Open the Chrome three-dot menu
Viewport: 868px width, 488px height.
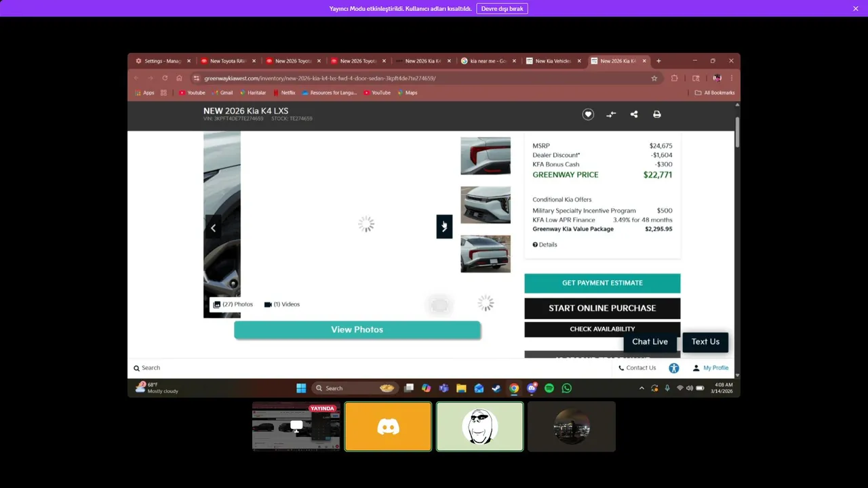[731, 78]
